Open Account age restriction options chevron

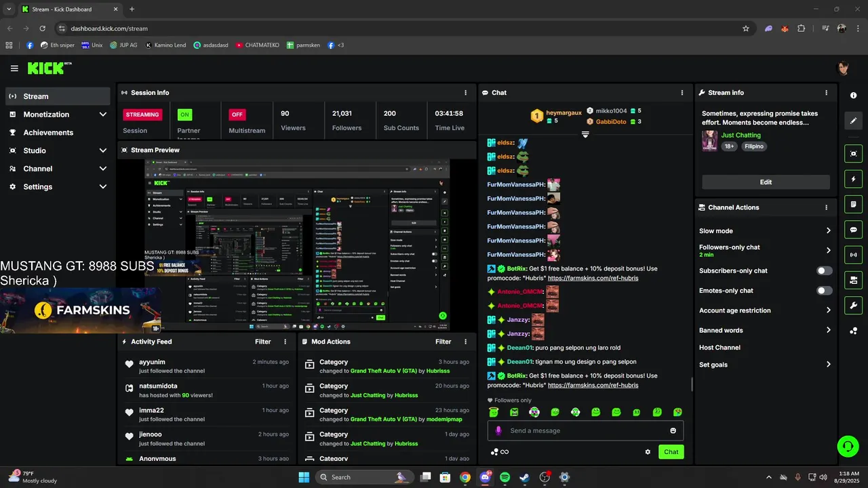point(828,310)
